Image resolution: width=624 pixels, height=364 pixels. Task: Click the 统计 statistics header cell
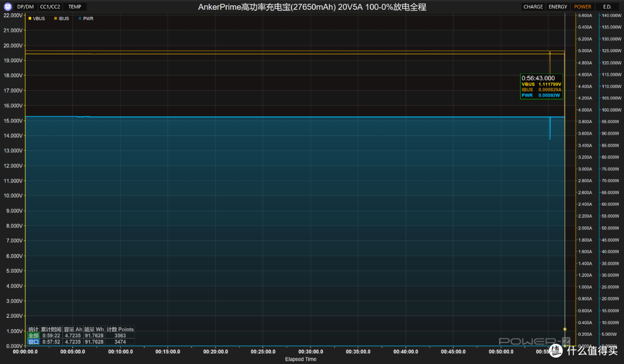(34, 329)
